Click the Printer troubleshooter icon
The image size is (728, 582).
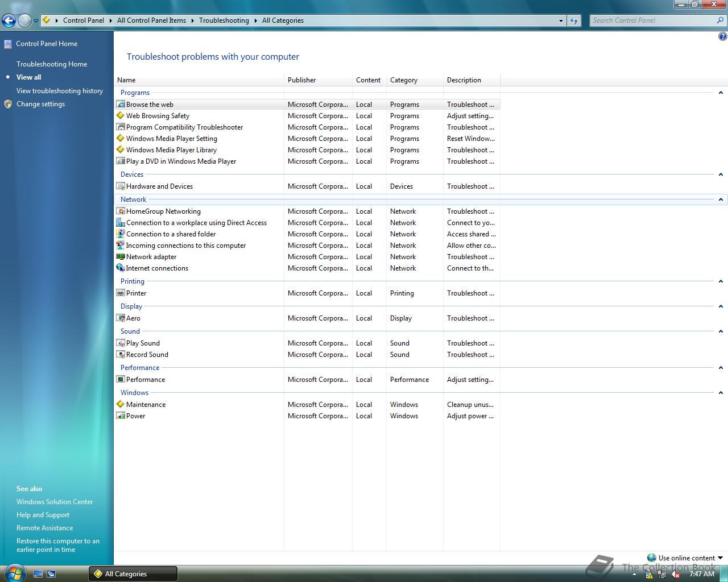(121, 293)
